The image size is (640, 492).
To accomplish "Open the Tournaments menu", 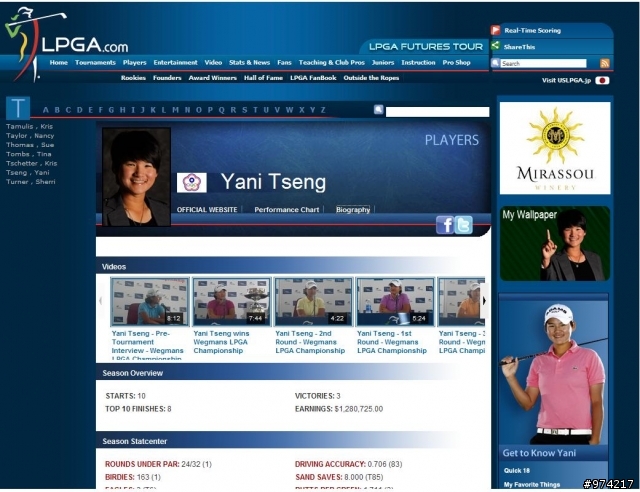I will (x=95, y=62).
